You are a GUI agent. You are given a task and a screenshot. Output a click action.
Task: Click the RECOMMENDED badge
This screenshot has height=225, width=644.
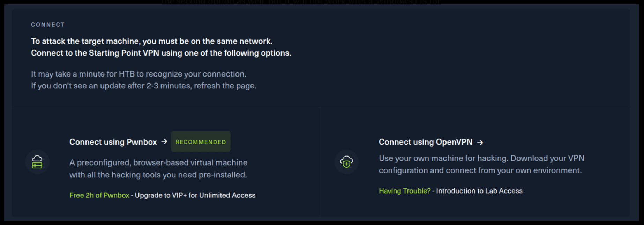click(x=201, y=141)
